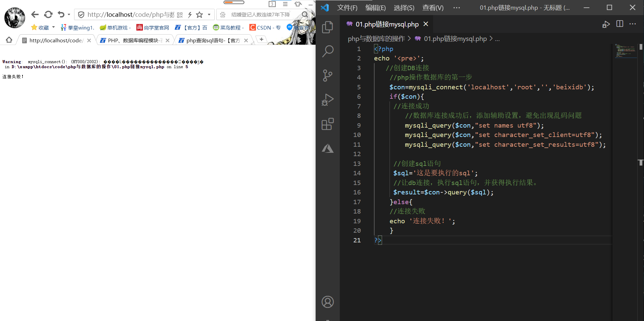Viewport: 644px width, 321px height.
Task: Open the 选择(S) menu
Action: pos(404,8)
